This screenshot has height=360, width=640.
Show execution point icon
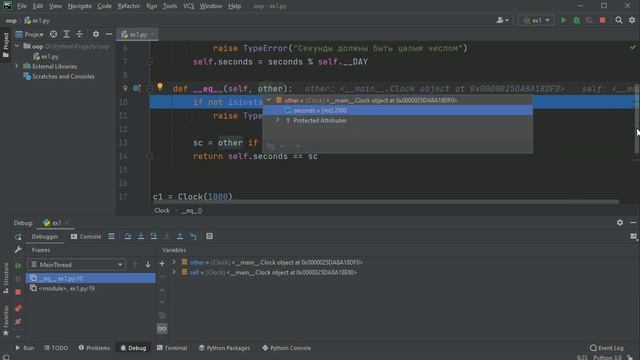[111, 236]
